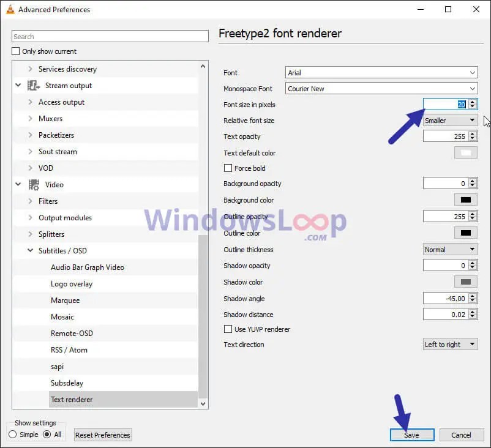Screen dimensions: 491x448
Task: Expand the Access output node
Action: 31,102
